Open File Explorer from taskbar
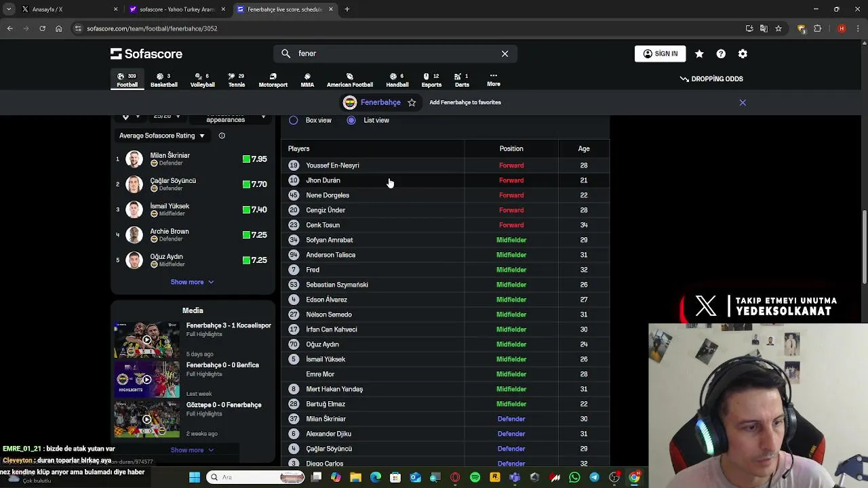 point(355,477)
